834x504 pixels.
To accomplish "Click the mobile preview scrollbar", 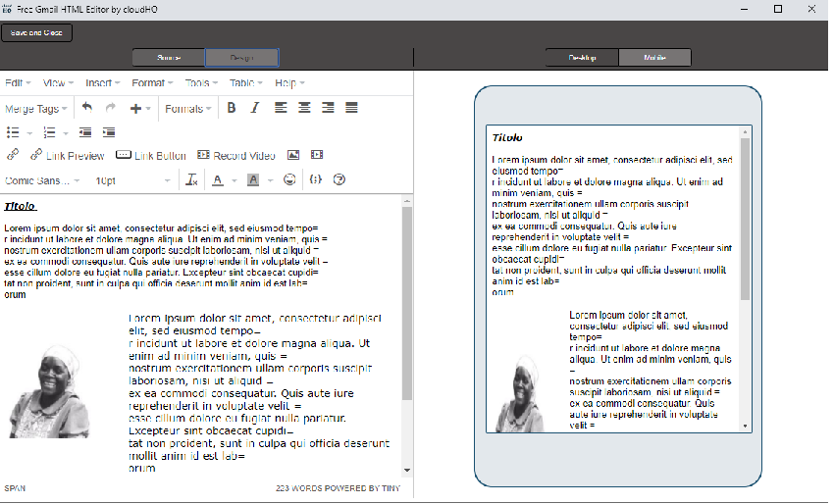I will (745, 219).
